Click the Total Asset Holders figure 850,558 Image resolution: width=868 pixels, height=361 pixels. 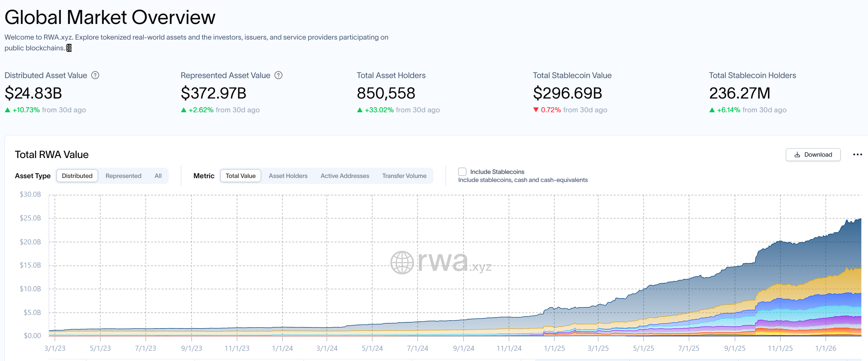pos(386,93)
